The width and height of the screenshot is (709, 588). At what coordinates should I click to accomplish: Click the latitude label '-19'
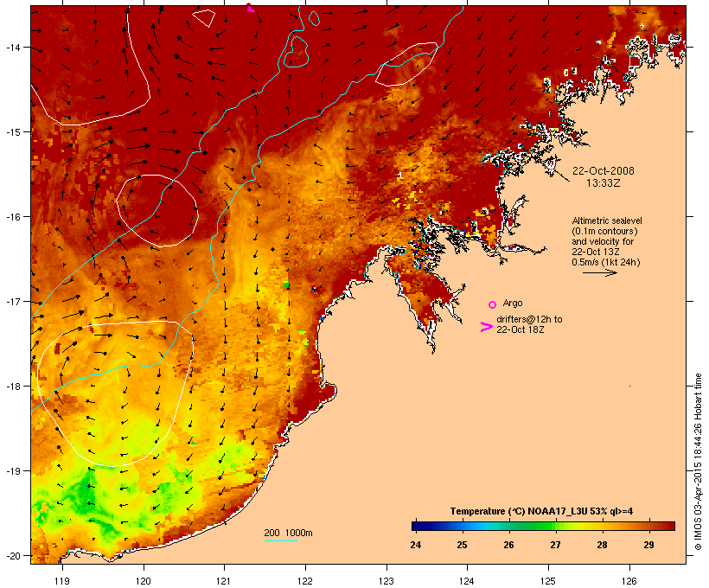pyautogui.click(x=13, y=471)
